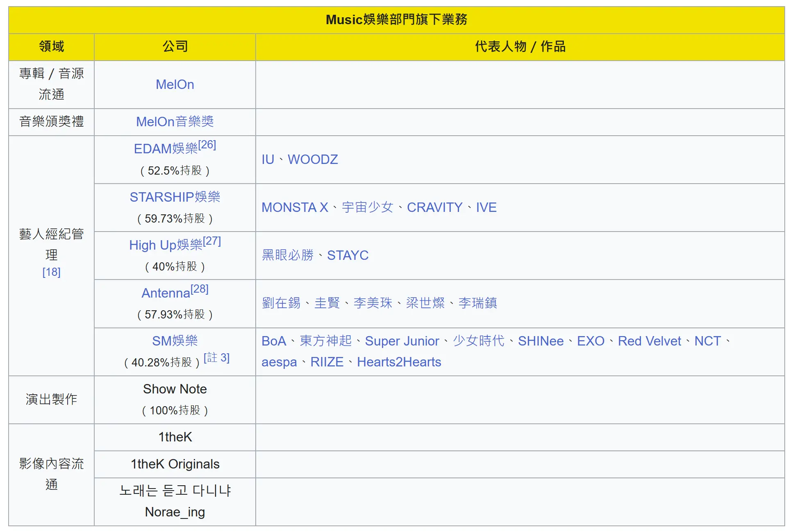Select the 專輯 / 音源流通 cell

(52, 84)
